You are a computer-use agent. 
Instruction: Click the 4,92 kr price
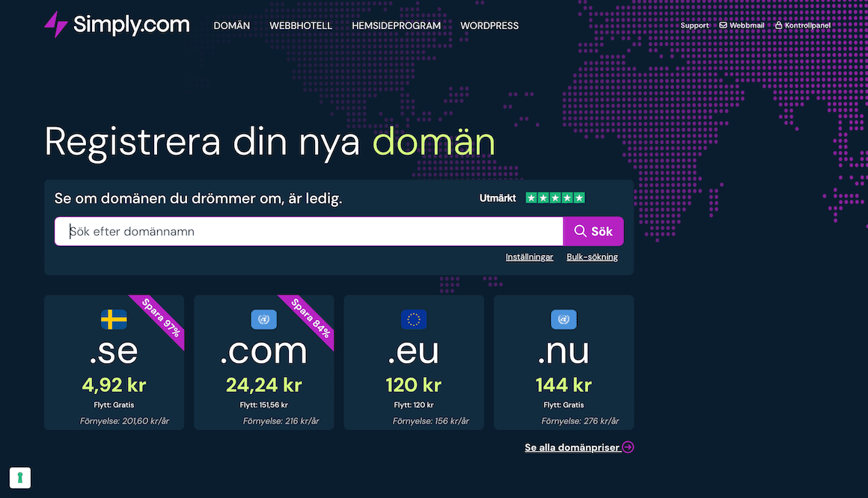point(114,384)
